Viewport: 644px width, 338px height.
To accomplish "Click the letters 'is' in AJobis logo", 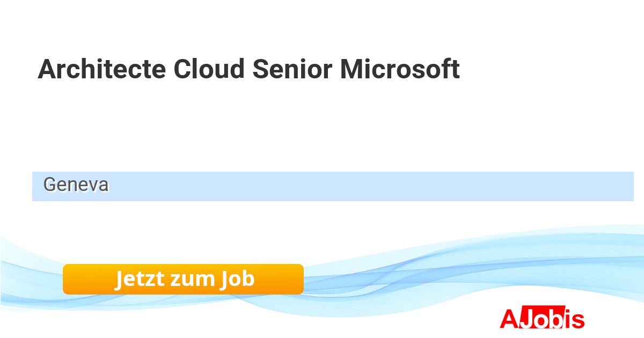I will pos(575,320).
